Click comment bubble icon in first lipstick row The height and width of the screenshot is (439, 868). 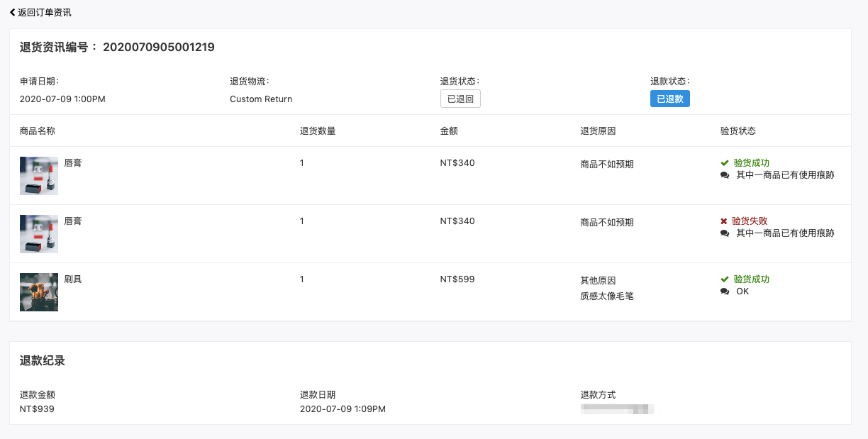coord(725,175)
